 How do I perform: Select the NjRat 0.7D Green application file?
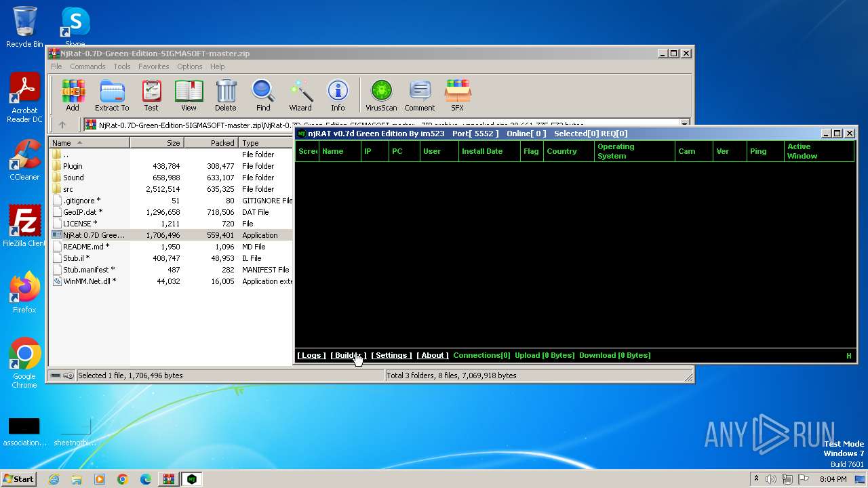coord(171,235)
